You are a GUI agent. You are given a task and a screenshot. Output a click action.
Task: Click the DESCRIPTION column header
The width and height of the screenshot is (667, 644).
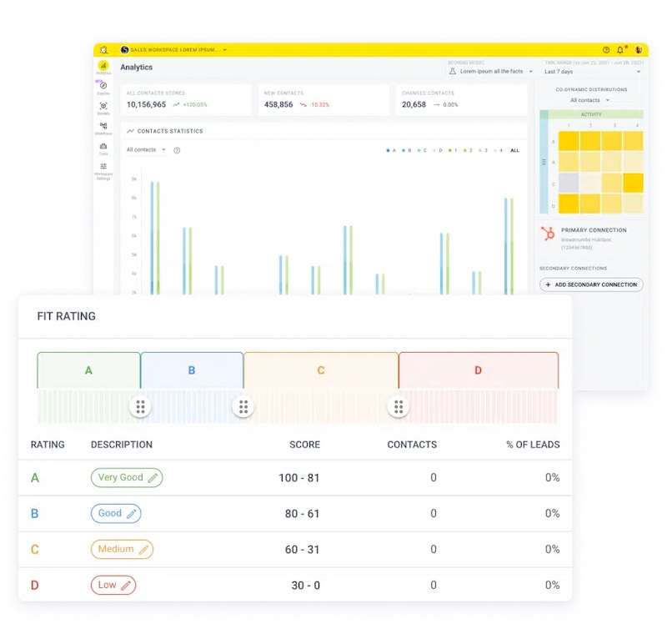tap(122, 445)
